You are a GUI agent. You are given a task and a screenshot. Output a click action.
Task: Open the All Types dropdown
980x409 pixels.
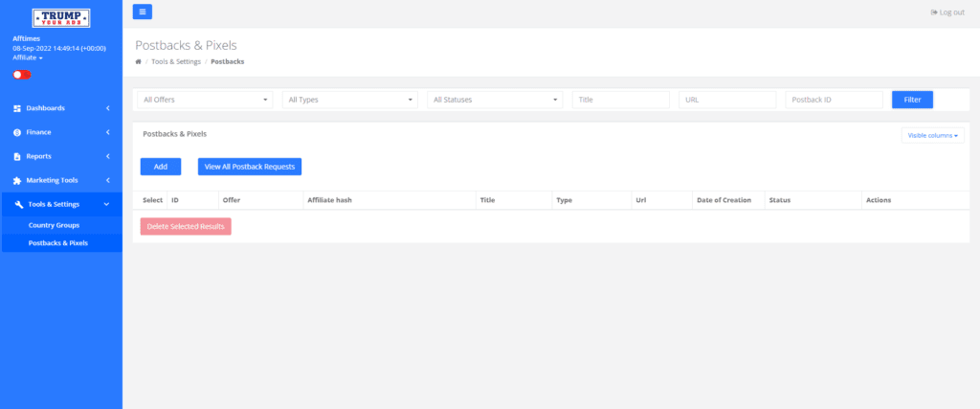[350, 100]
